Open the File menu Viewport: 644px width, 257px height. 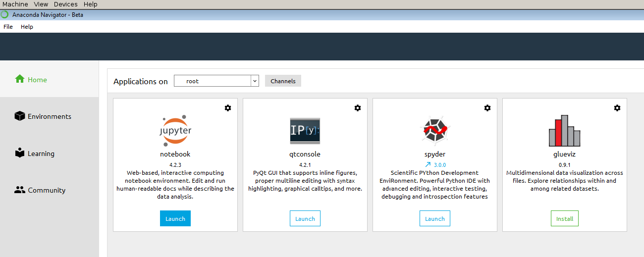pos(8,27)
